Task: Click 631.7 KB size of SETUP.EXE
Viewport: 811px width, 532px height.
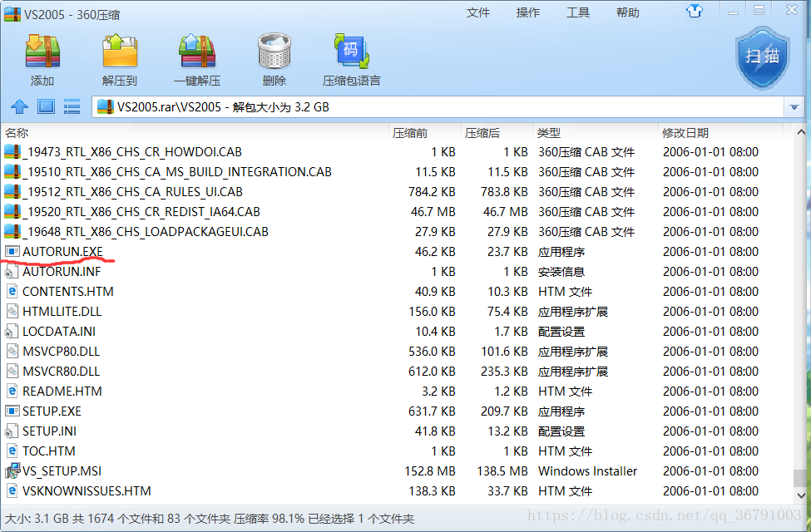Action: [432, 411]
